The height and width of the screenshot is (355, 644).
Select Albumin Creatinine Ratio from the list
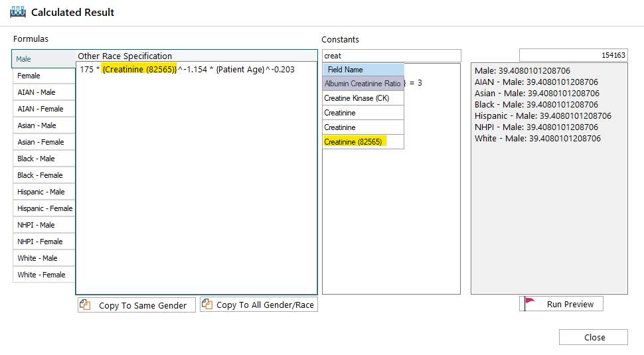pyautogui.click(x=363, y=84)
